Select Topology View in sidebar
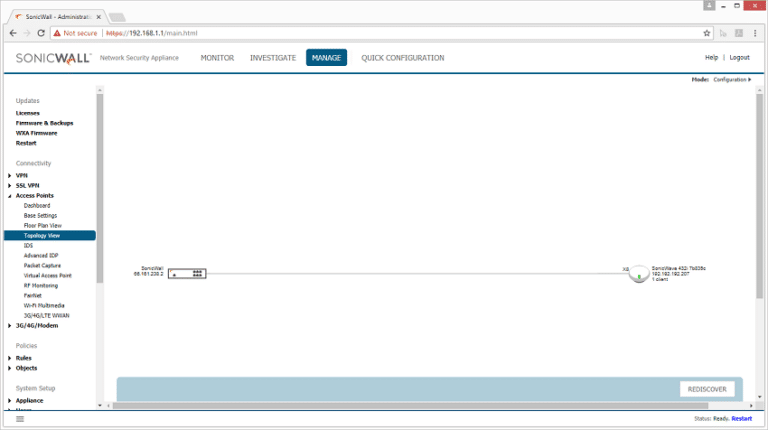The width and height of the screenshot is (768, 430). tap(50, 236)
